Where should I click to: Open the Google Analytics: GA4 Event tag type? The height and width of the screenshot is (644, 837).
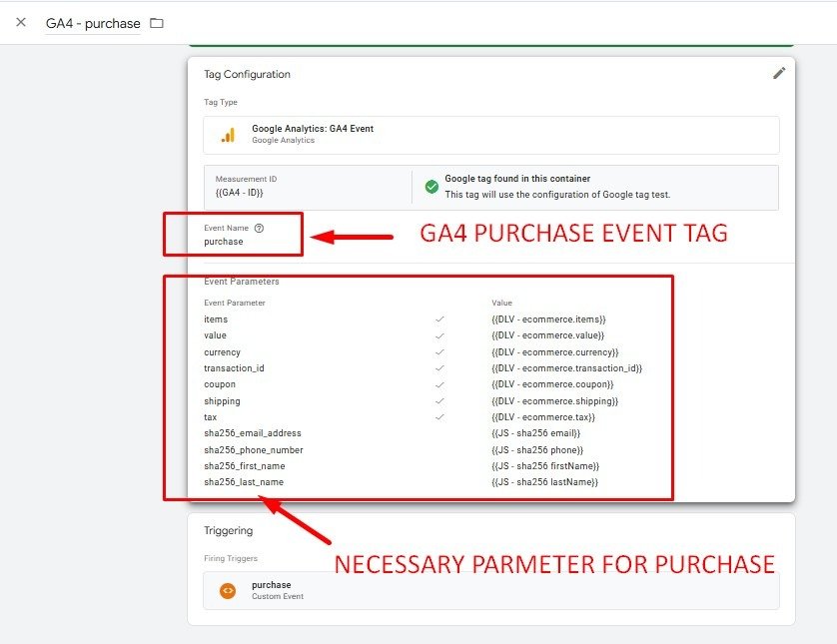click(491, 135)
